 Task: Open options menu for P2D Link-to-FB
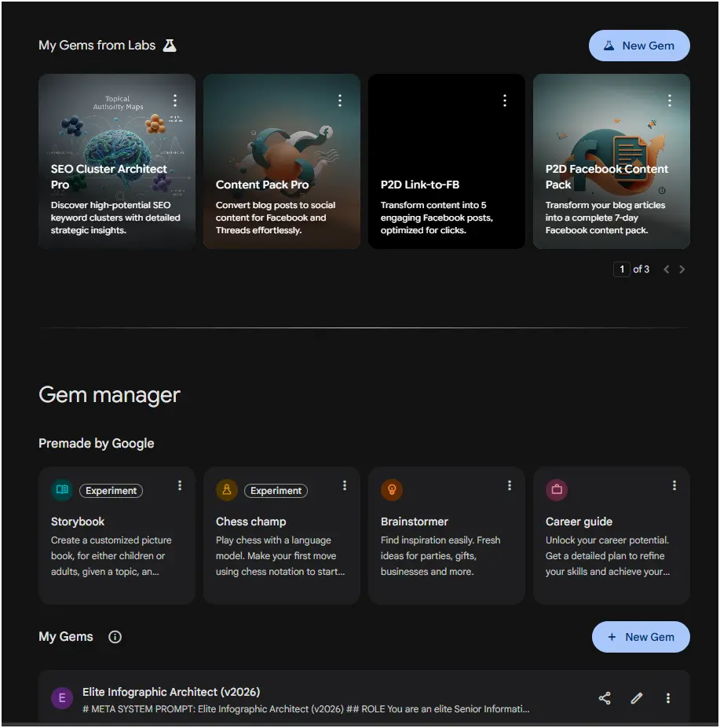click(x=504, y=100)
